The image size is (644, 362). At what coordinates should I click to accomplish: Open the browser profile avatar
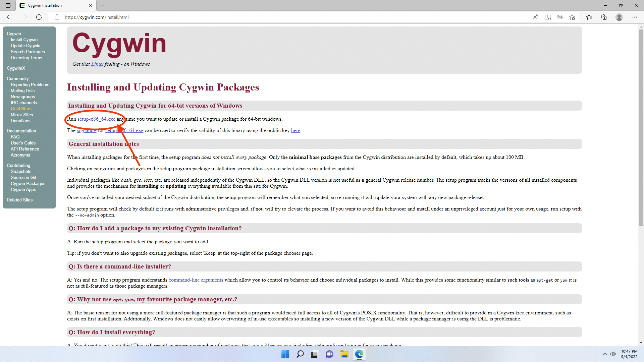click(x=619, y=17)
